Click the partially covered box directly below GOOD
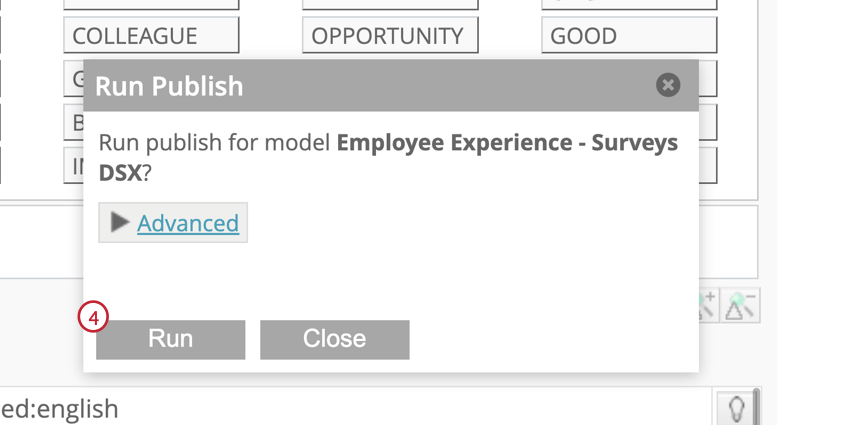This screenshot has width=850, height=425. [x=707, y=78]
